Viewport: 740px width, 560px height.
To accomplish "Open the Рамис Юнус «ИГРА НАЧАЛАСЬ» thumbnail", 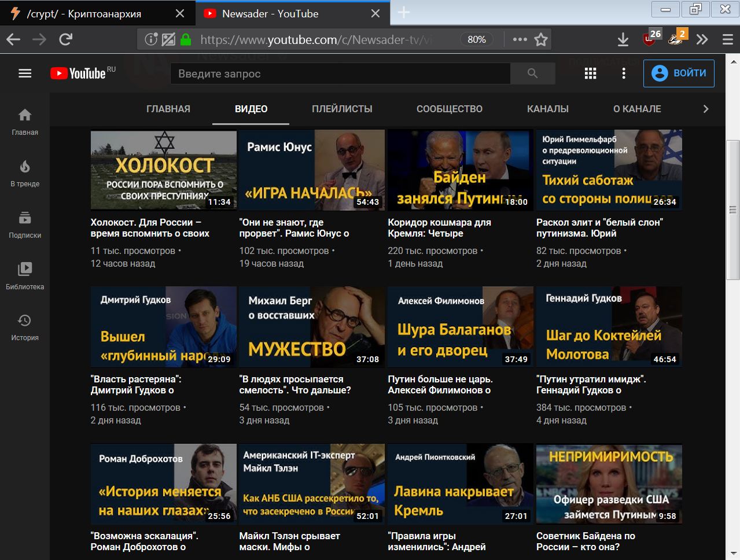I will tap(312, 170).
